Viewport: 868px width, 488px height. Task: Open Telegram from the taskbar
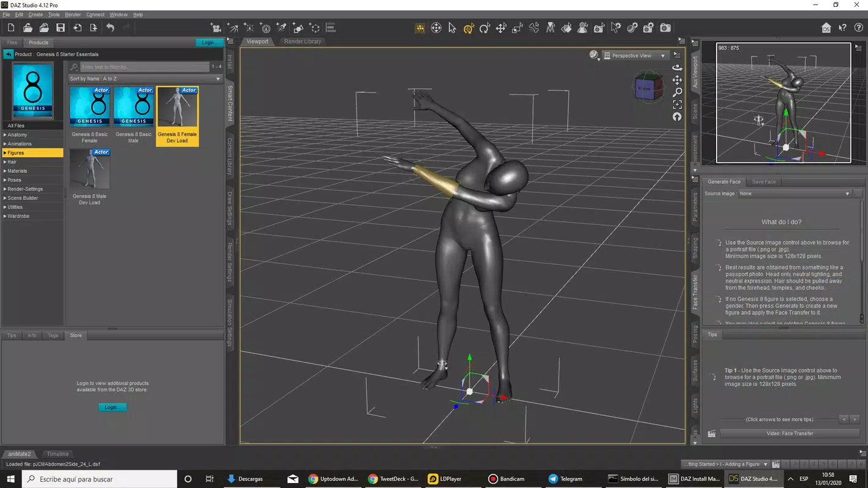pos(565,479)
